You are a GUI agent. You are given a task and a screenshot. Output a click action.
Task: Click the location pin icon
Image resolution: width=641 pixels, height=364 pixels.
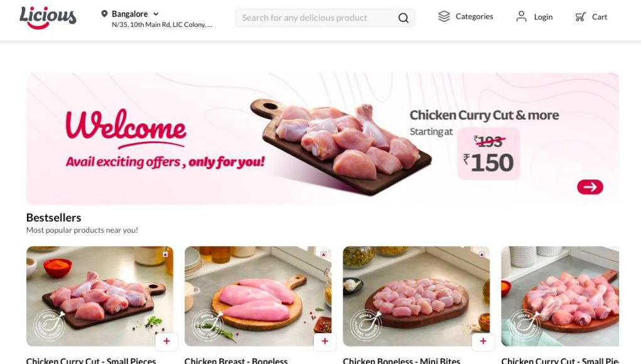tap(104, 14)
